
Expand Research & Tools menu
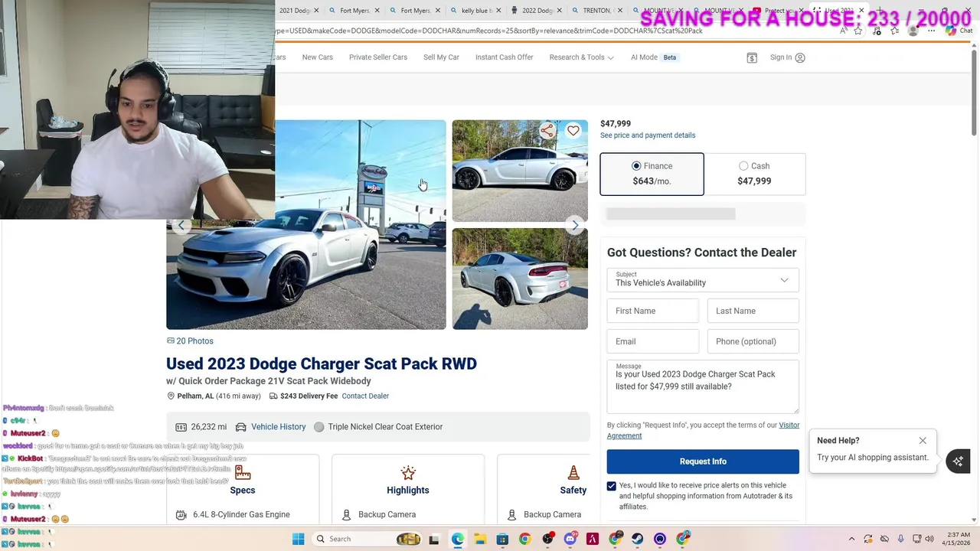point(581,57)
